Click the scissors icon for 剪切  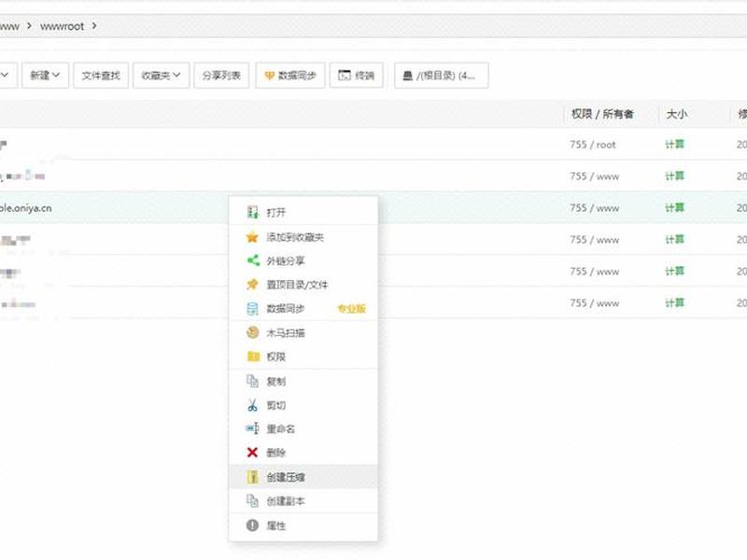tap(252, 405)
